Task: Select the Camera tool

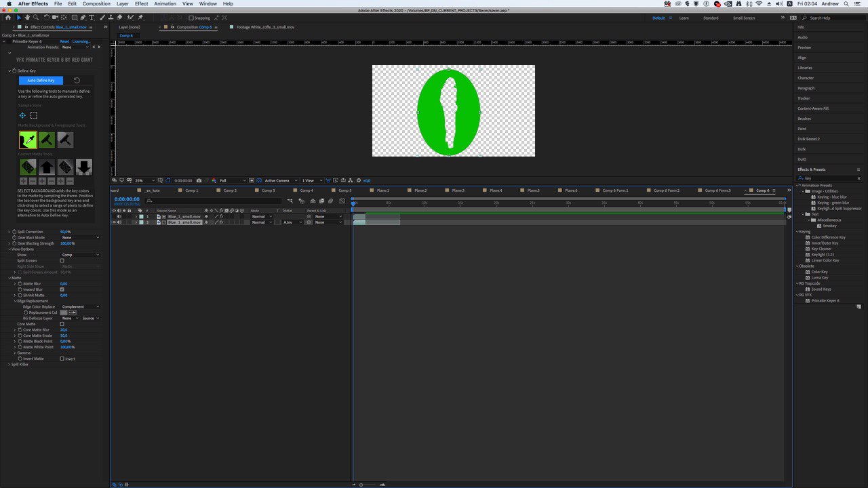Action: click(55, 18)
